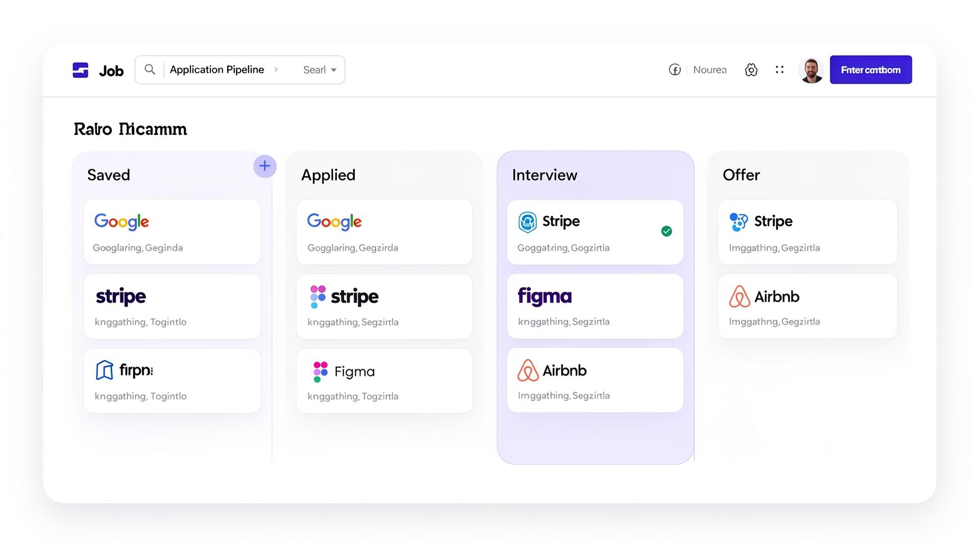
Task: Click the Airbnb name on the Offer card
Action: point(777,296)
